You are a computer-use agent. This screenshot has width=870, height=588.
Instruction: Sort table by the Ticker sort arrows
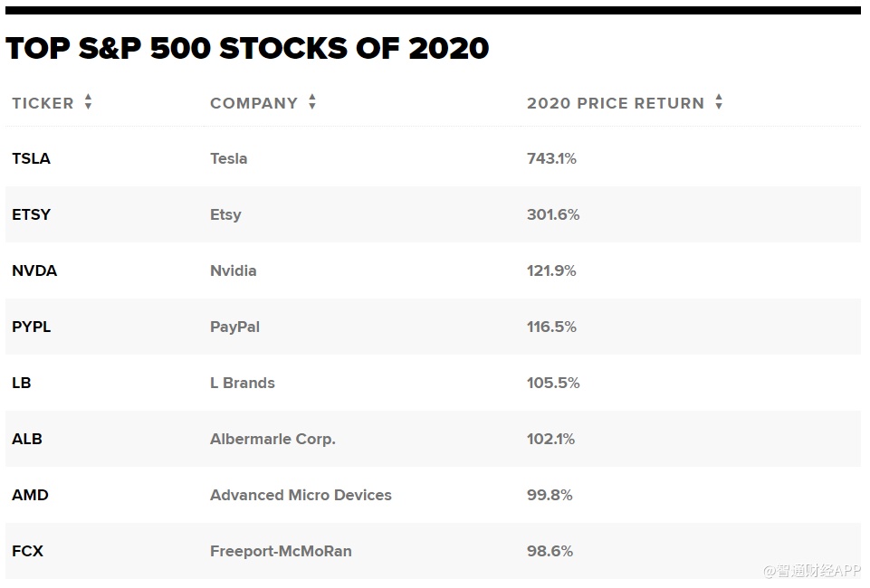coord(88,102)
